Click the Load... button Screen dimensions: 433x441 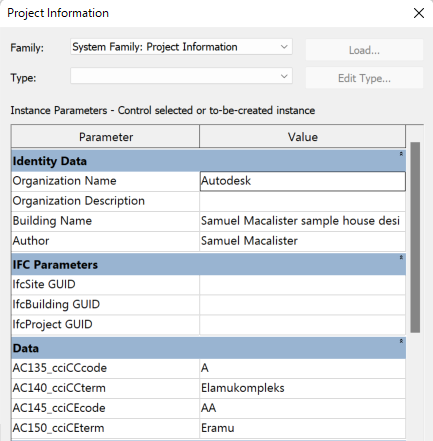[364, 50]
